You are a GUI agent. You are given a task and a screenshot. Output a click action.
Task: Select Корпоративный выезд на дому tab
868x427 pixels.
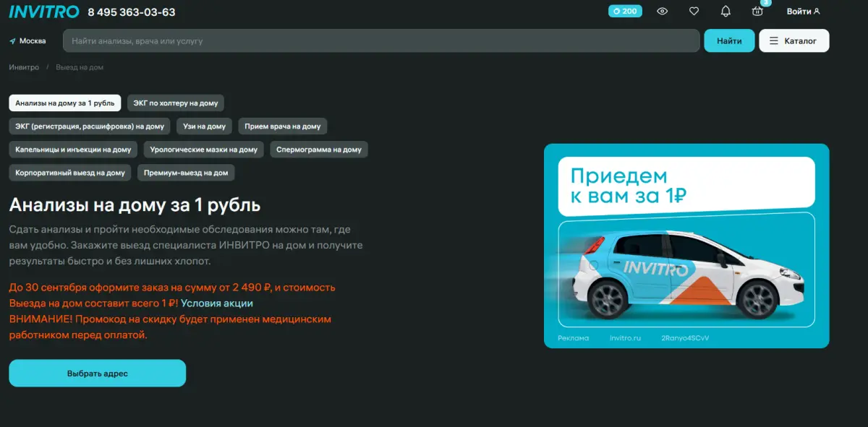[x=70, y=173]
